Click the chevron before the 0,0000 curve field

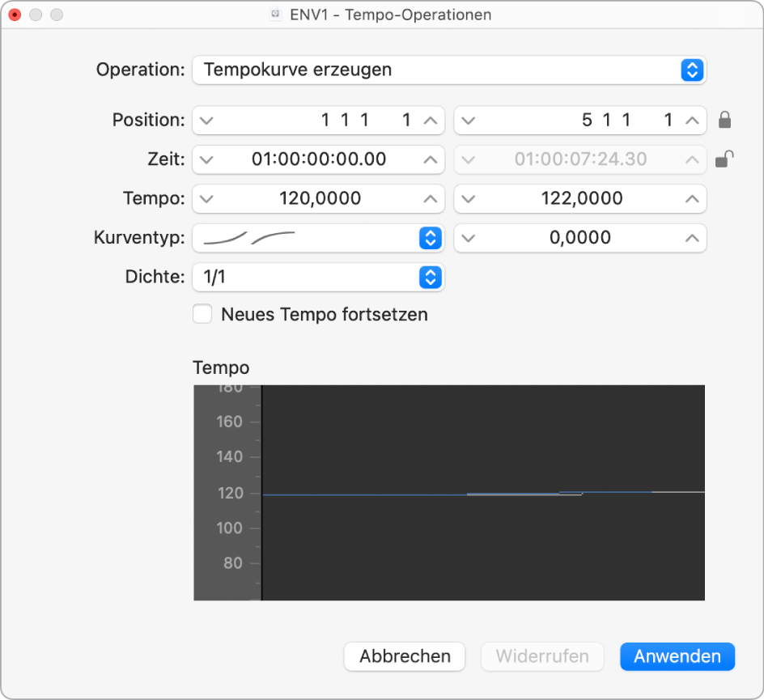(x=469, y=237)
